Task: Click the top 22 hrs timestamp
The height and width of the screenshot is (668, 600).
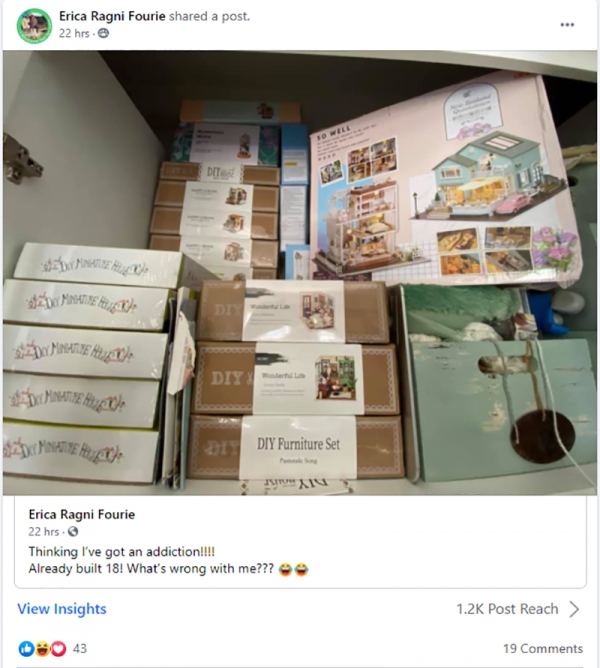Action: click(x=74, y=33)
